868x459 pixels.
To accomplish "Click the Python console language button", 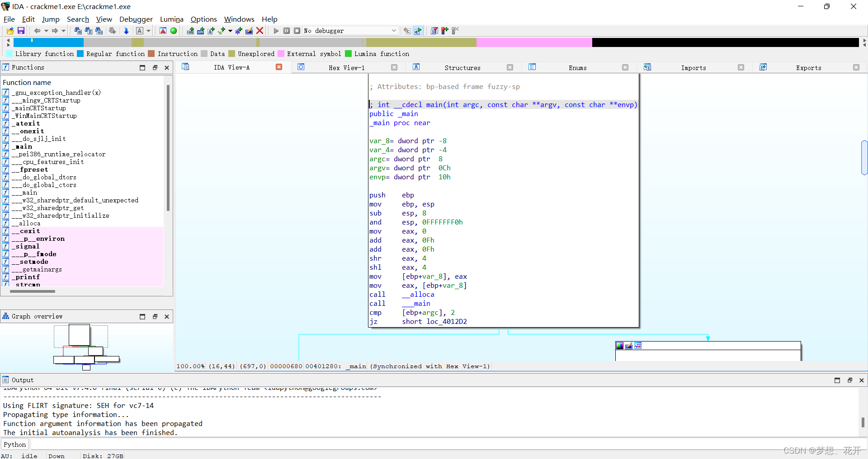I will 15,445.
